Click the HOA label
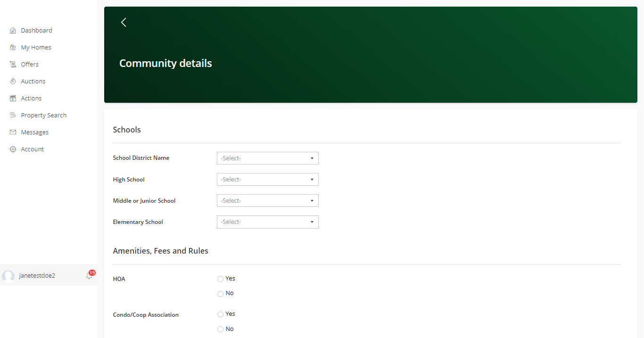This screenshot has width=644, height=338. tap(119, 279)
